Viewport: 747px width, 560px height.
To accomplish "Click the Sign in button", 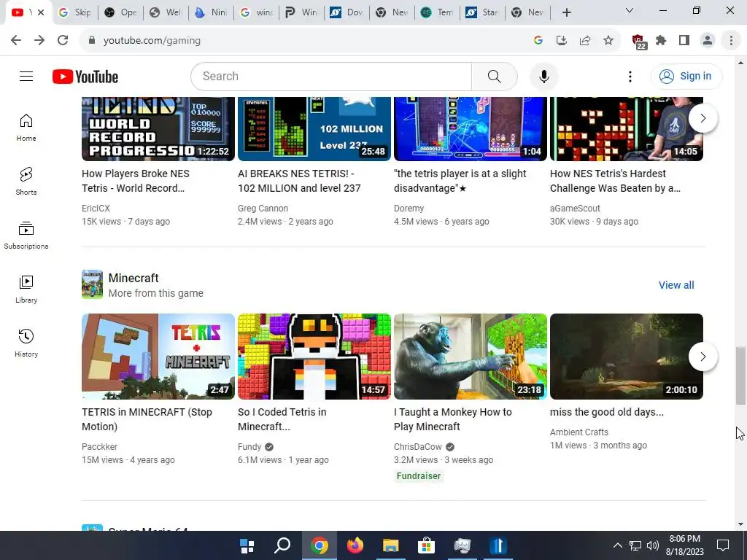I will [686, 76].
